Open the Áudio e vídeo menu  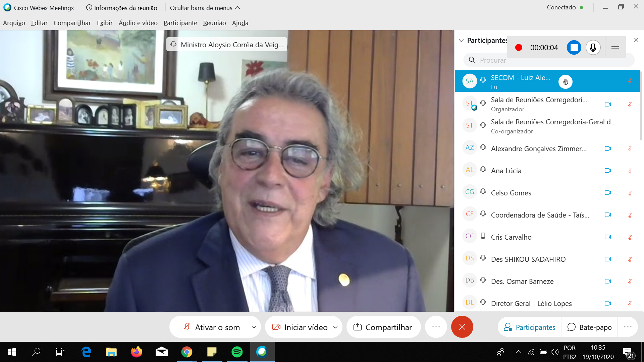[x=138, y=23]
